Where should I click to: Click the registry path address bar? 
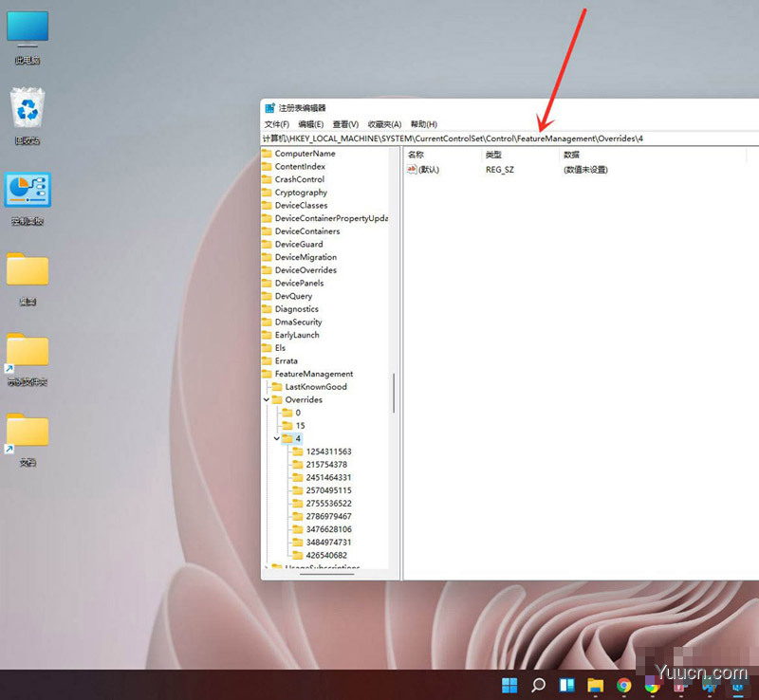coord(510,138)
